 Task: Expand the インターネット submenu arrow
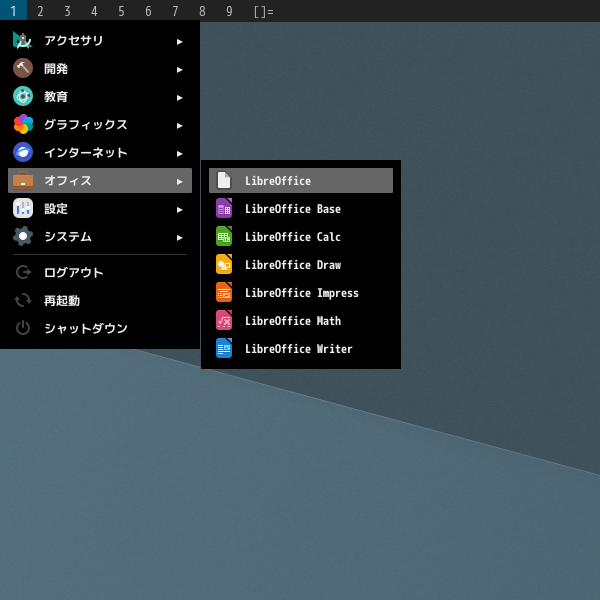[179, 154]
